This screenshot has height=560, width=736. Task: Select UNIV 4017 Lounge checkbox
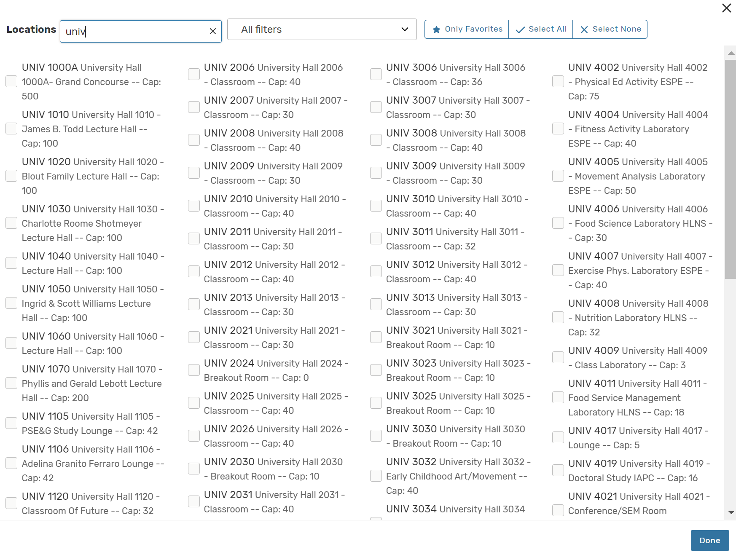click(558, 438)
